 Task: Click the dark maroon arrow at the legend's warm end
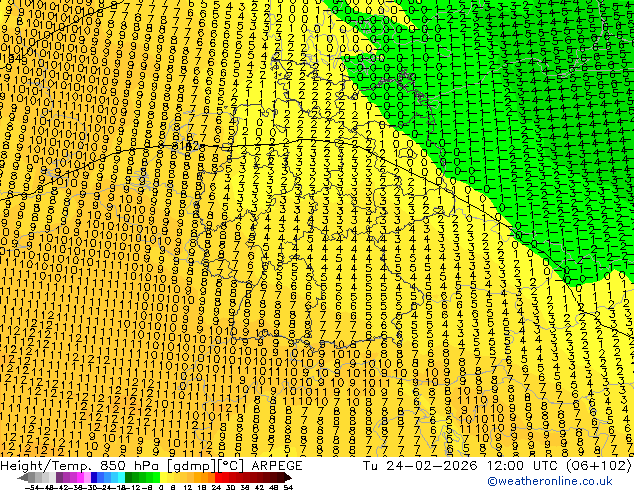click(x=288, y=477)
